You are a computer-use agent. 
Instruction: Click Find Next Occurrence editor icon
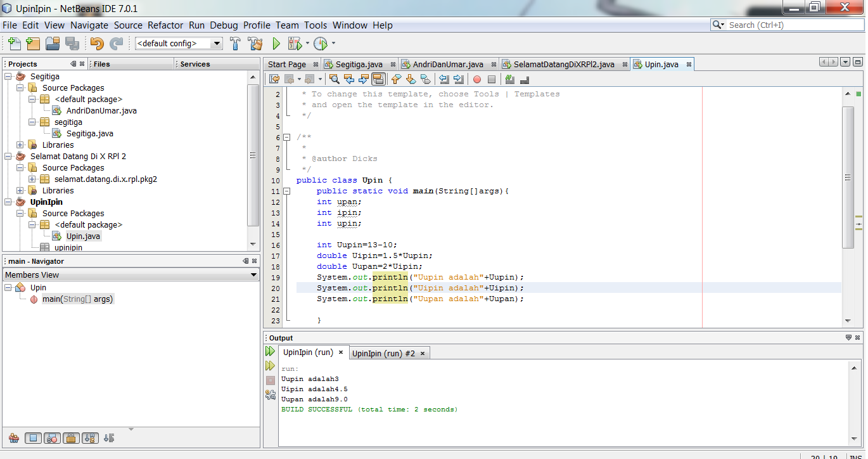(364, 79)
